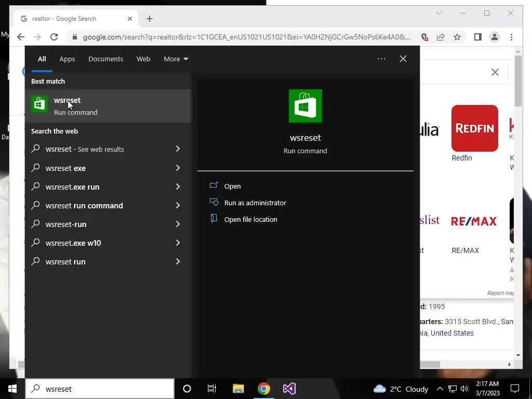Image resolution: width=532 pixels, height=399 pixels.
Task: Expand the 'wsreset.exe w10' suggestion arrow
Action: (x=178, y=243)
